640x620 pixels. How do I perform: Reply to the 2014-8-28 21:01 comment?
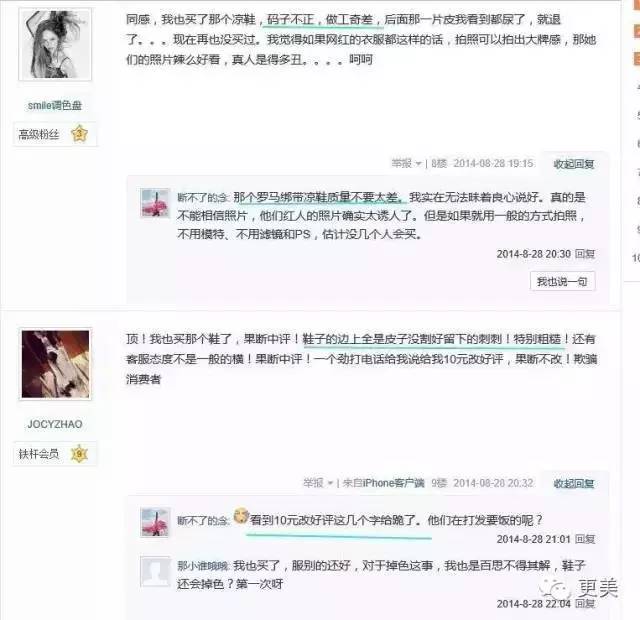[x=585, y=539]
